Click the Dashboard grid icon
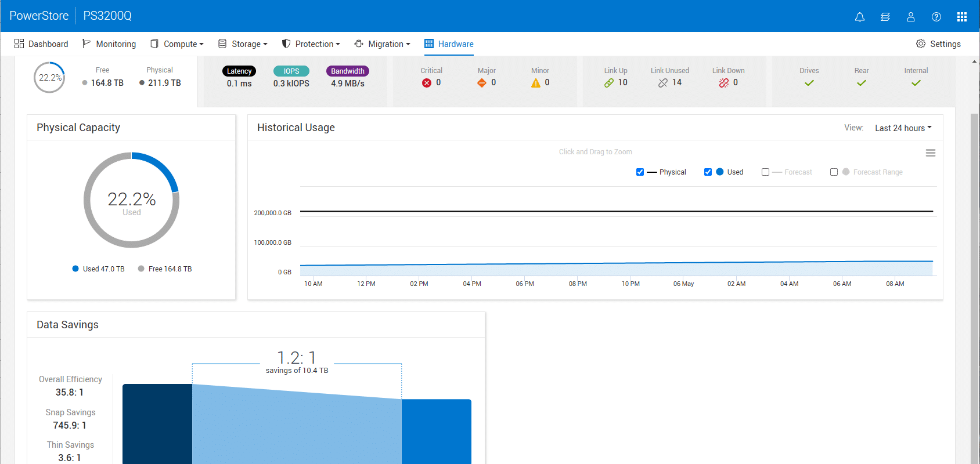Image resolution: width=980 pixels, height=464 pixels. (x=19, y=43)
